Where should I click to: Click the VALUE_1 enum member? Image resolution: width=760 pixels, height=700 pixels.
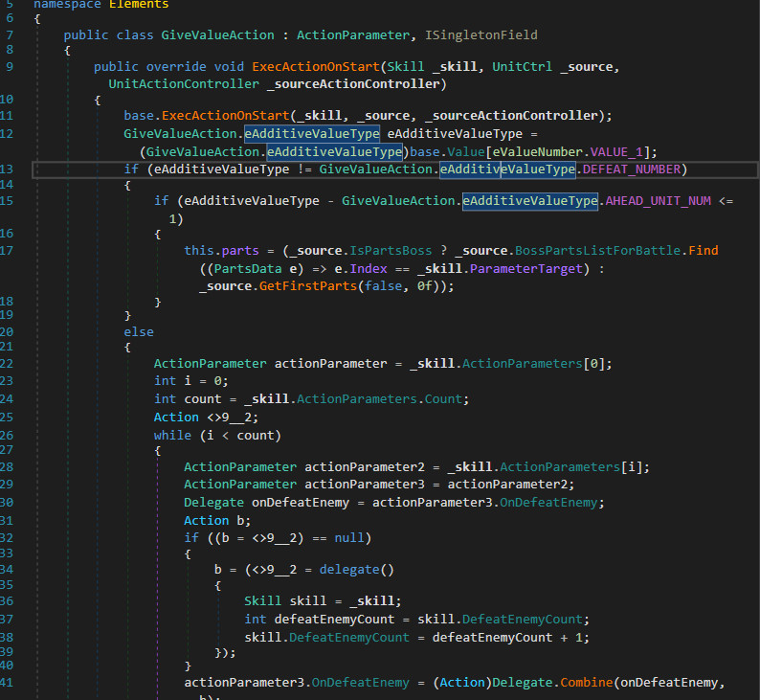point(616,152)
